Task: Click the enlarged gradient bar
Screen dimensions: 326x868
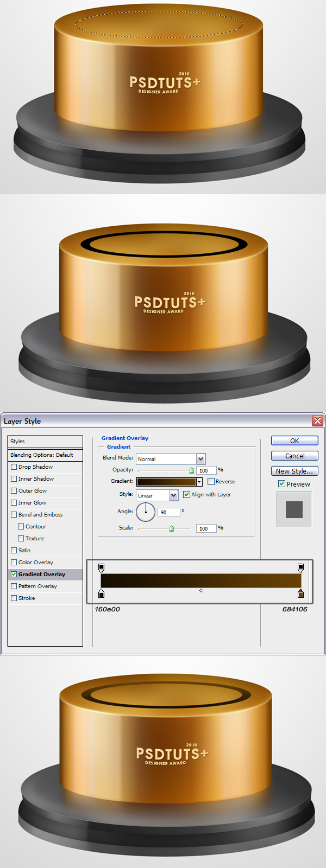Action: (201, 580)
